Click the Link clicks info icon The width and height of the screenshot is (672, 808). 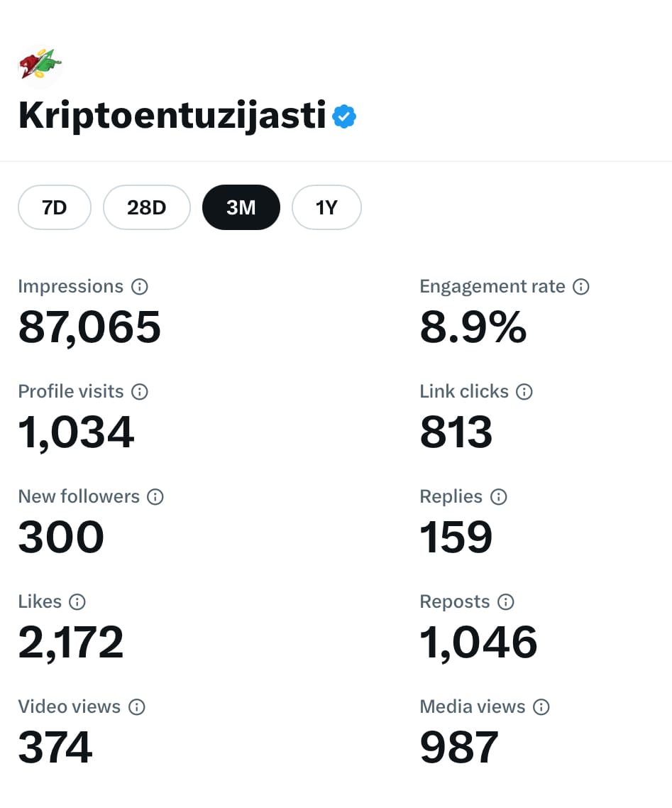click(524, 391)
